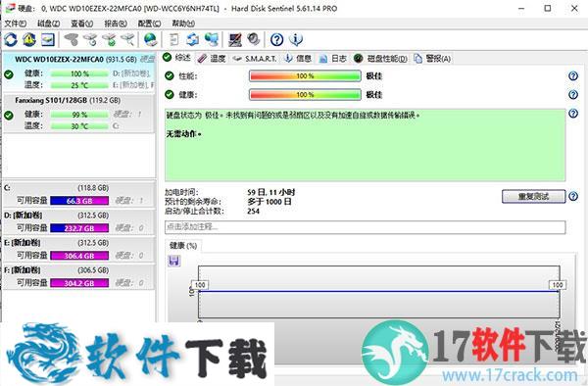Click the disk picture toolbar icon
The image size is (588, 386).
48,39
